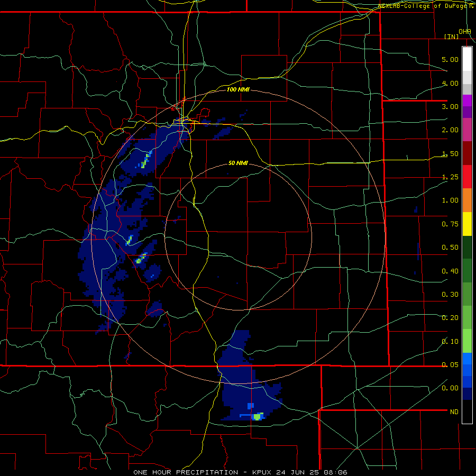The width and height of the screenshot is (476, 476).
Task: Click the 08:06 timestamp in the footer
Action: [x=336, y=472]
